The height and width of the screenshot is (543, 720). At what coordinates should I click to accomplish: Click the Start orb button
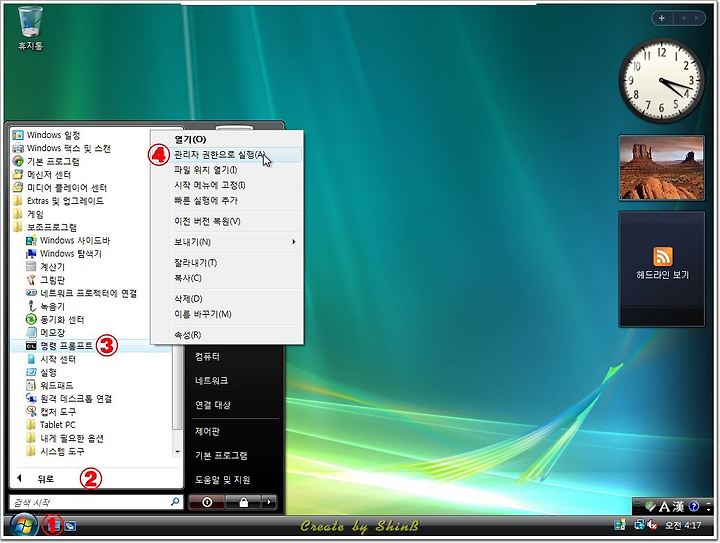click(23, 526)
